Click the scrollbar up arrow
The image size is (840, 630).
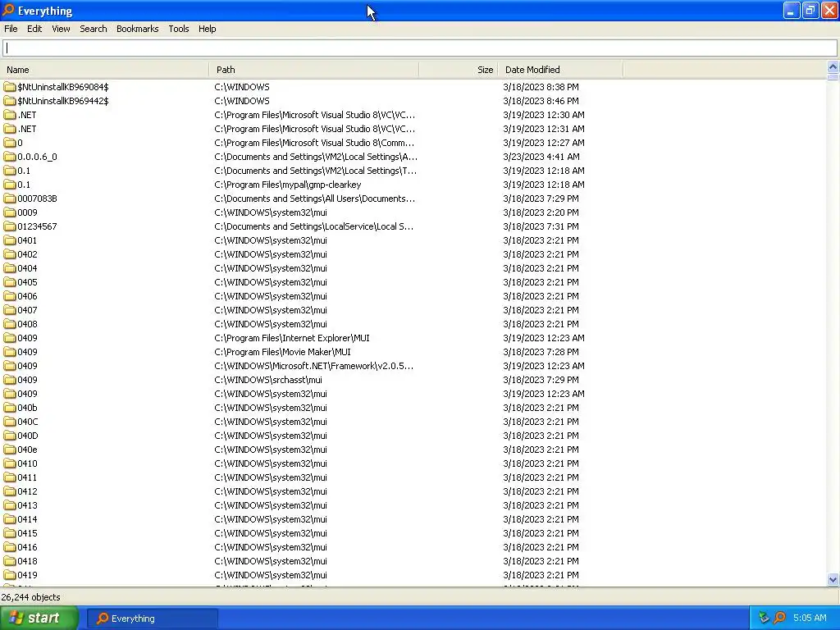pos(833,67)
